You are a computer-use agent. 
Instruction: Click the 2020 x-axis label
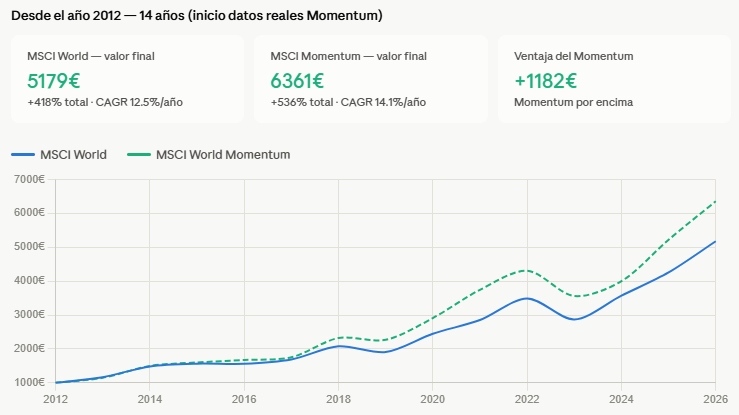point(433,399)
